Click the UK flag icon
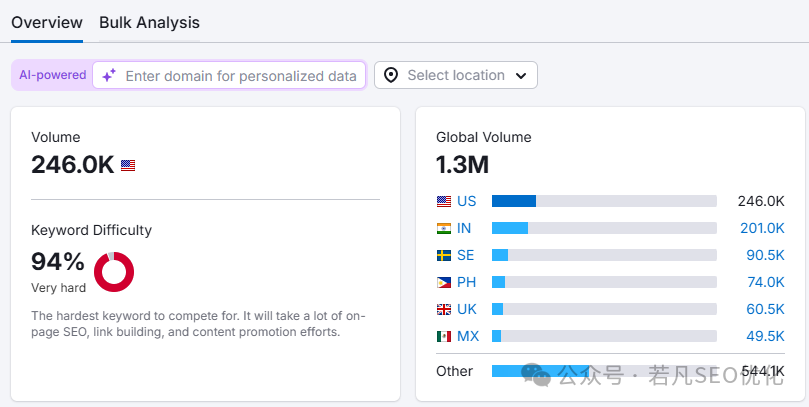 444,309
